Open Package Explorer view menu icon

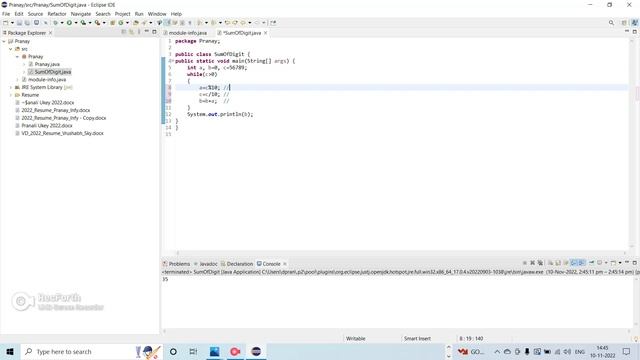(139, 32)
